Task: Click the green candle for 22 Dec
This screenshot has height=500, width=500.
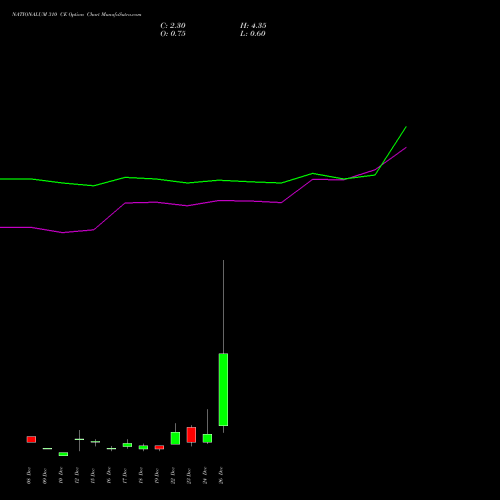Action: (x=175, y=438)
